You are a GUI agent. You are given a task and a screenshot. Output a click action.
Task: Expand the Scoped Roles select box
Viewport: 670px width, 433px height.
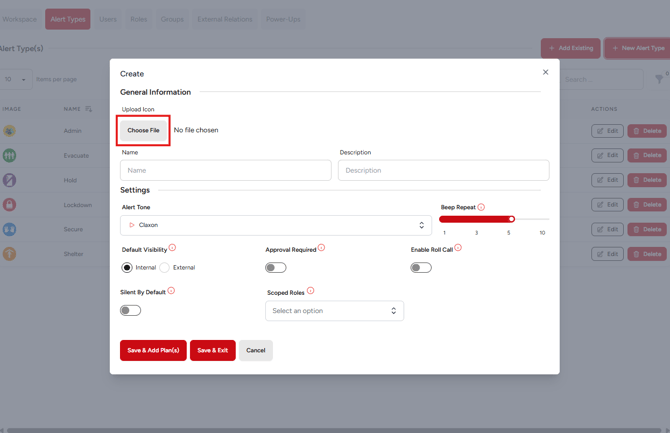point(334,311)
